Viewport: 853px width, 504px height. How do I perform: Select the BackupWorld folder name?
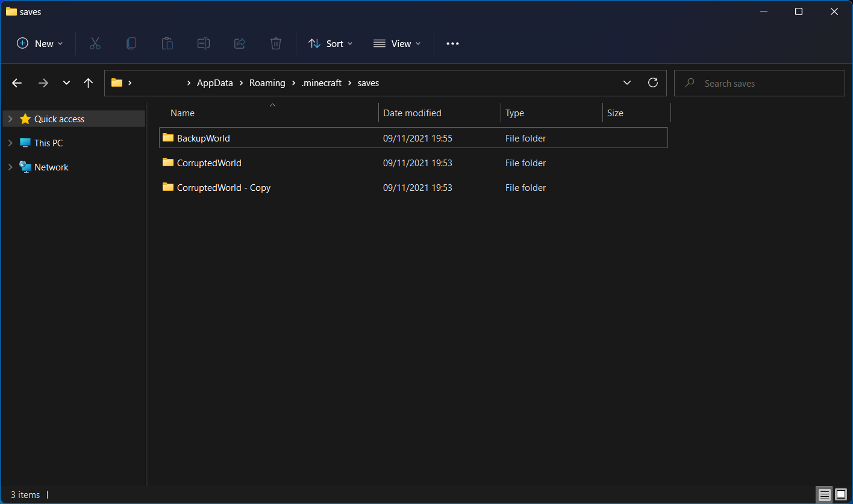pos(204,138)
